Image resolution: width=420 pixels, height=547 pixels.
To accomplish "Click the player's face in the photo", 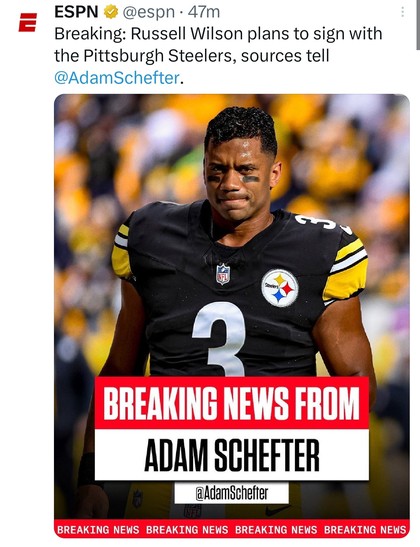I will coord(239,174).
